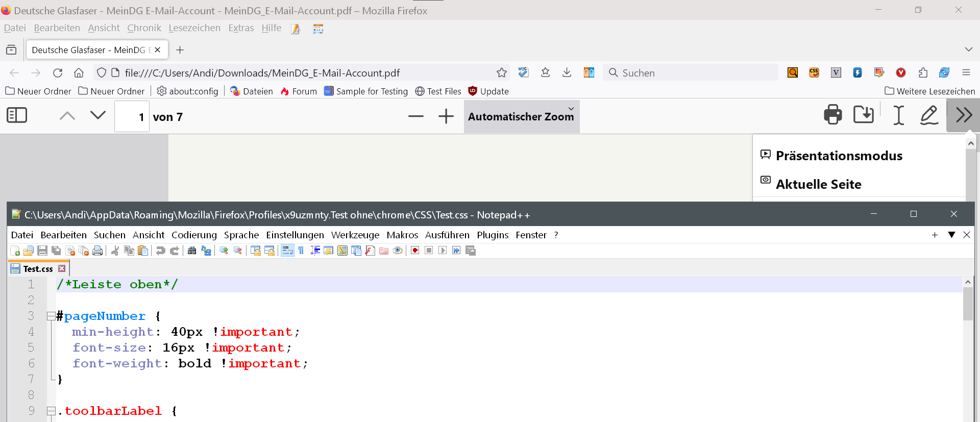This screenshot has height=422, width=980.
Task: Click the PDF page number field
Action: (132, 117)
